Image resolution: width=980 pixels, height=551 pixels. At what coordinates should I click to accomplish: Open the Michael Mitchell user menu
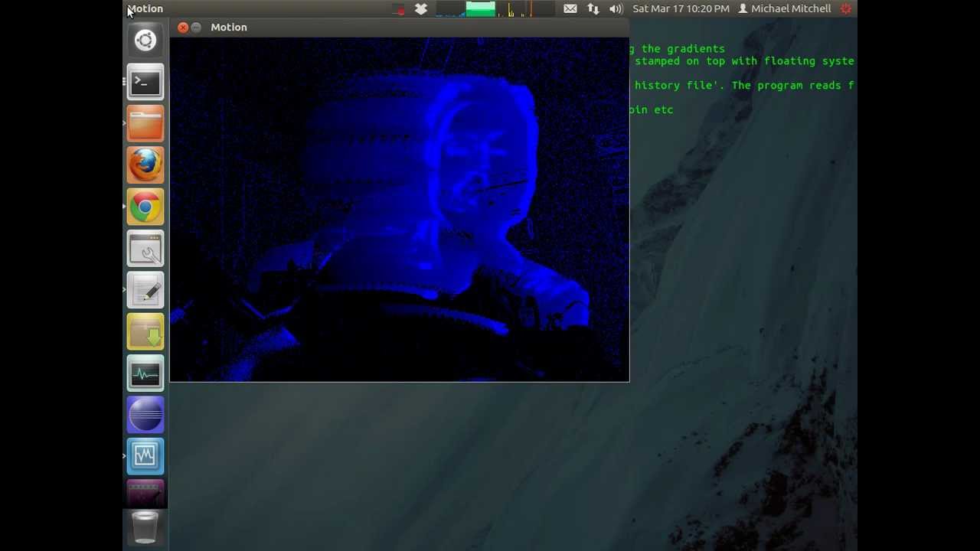tap(784, 8)
